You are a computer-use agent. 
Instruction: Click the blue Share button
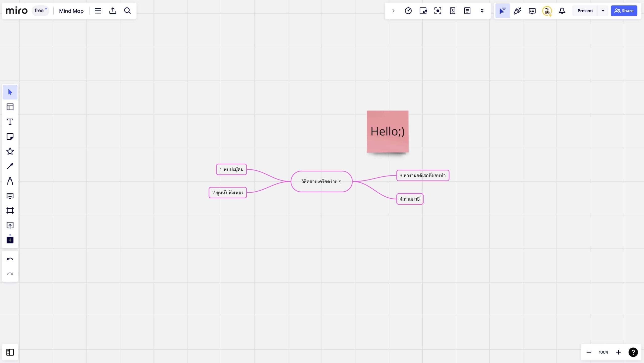(x=624, y=11)
